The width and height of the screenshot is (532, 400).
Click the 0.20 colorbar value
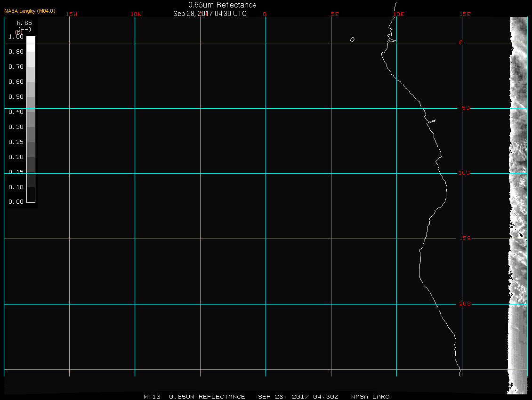[16, 157]
